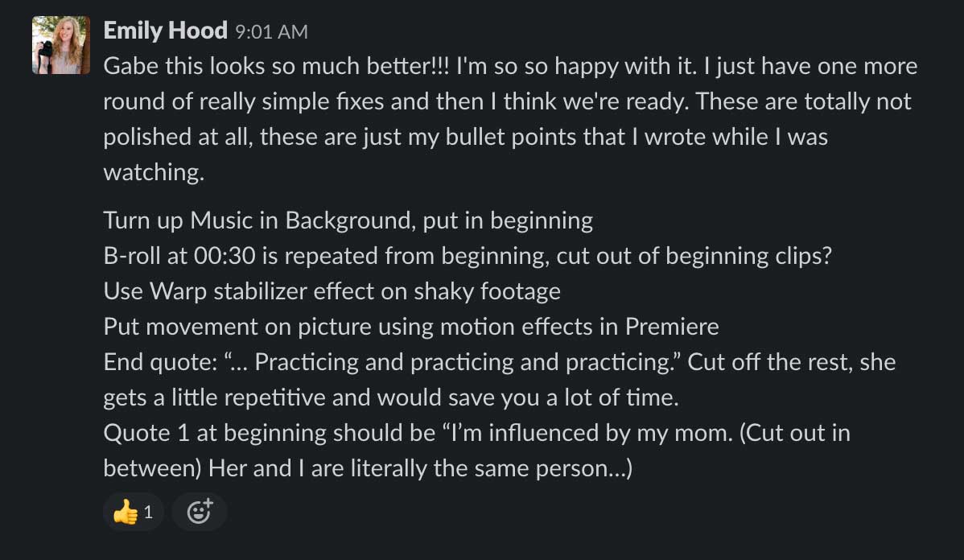
Task: Toggle the thumbs-up reaction
Action: pos(133,512)
